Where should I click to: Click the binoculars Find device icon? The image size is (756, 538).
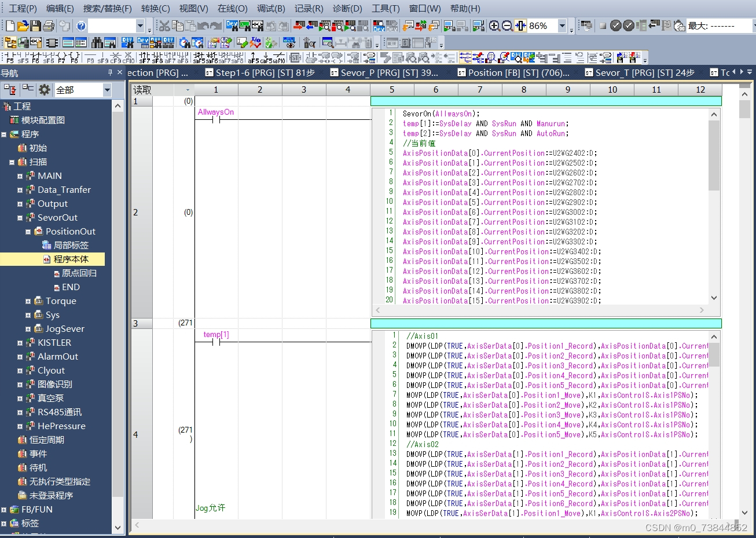pyautogui.click(x=97, y=42)
